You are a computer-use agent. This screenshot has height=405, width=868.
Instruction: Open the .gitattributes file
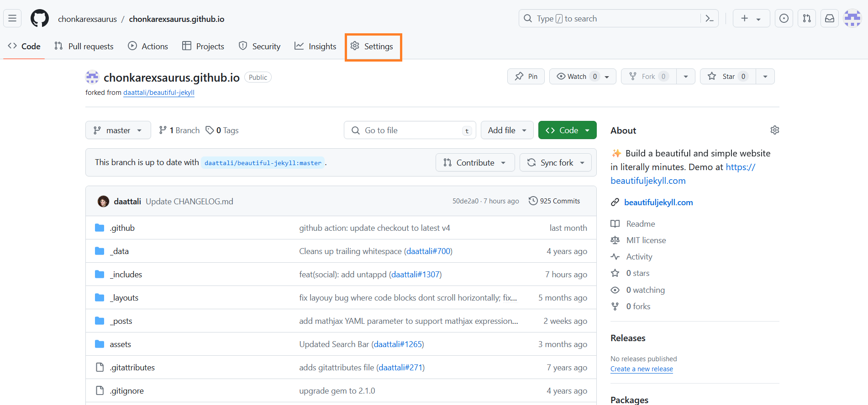(x=132, y=367)
